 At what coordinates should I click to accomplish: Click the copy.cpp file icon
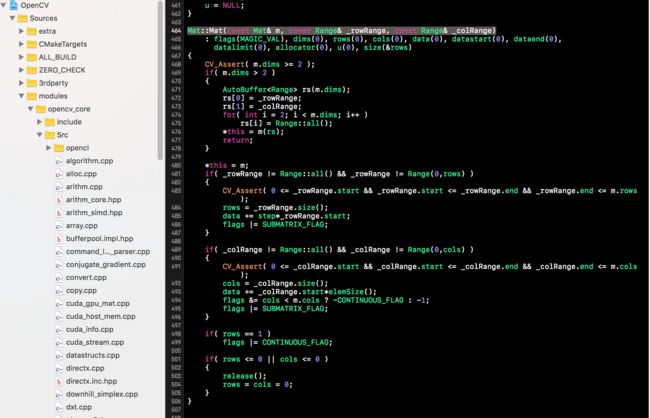pyautogui.click(x=59, y=291)
